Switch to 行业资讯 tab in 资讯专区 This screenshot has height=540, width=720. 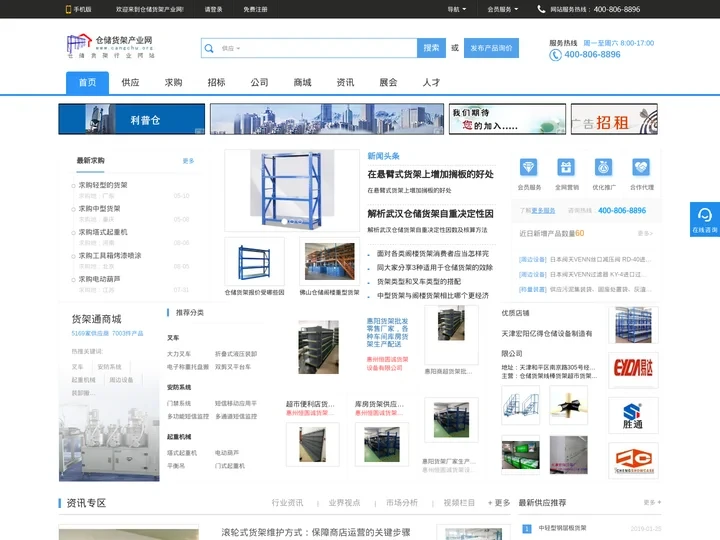pyautogui.click(x=287, y=503)
